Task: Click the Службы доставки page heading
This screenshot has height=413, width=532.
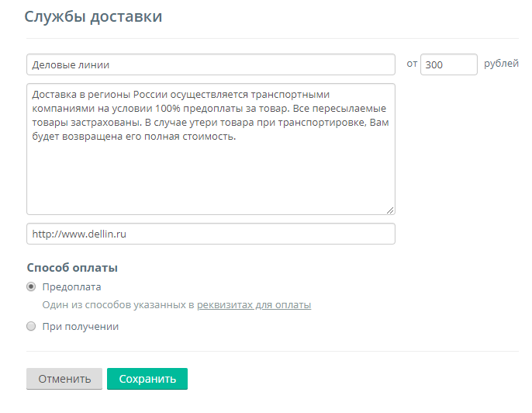Action: click(93, 16)
